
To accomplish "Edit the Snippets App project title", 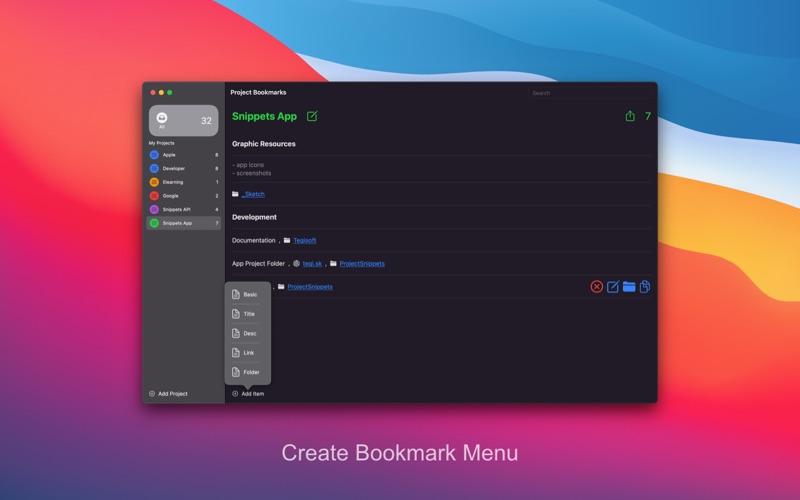I will 312,116.
